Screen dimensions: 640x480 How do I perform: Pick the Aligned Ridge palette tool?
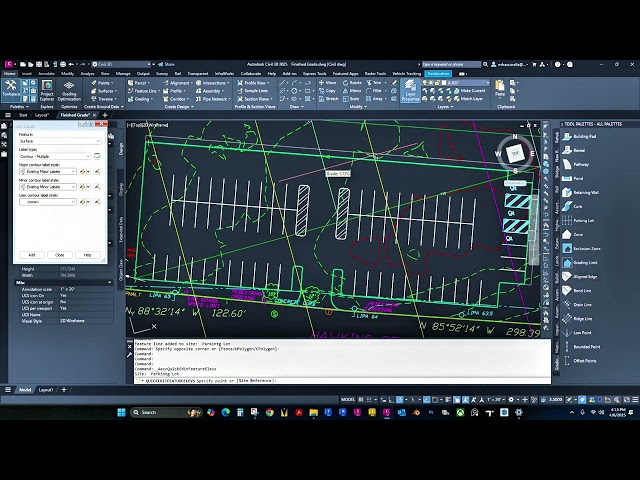click(580, 276)
